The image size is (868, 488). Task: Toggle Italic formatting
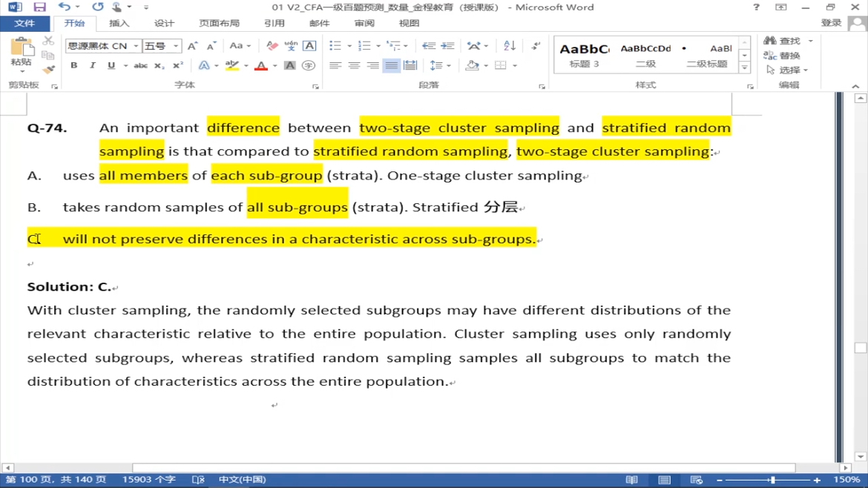point(93,66)
